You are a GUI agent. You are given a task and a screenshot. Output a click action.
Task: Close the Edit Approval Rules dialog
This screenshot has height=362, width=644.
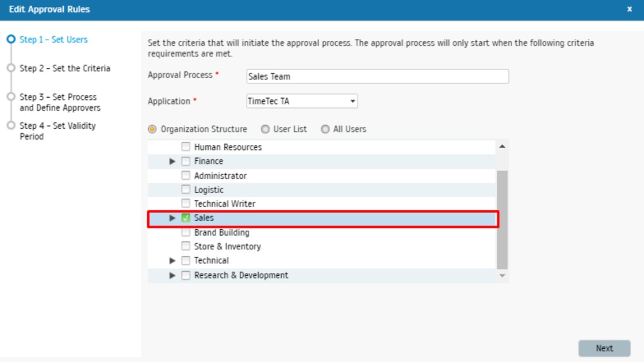630,9
